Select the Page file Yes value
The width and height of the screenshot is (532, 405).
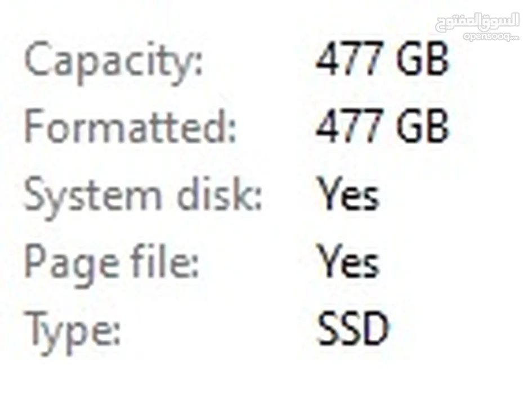(x=348, y=261)
